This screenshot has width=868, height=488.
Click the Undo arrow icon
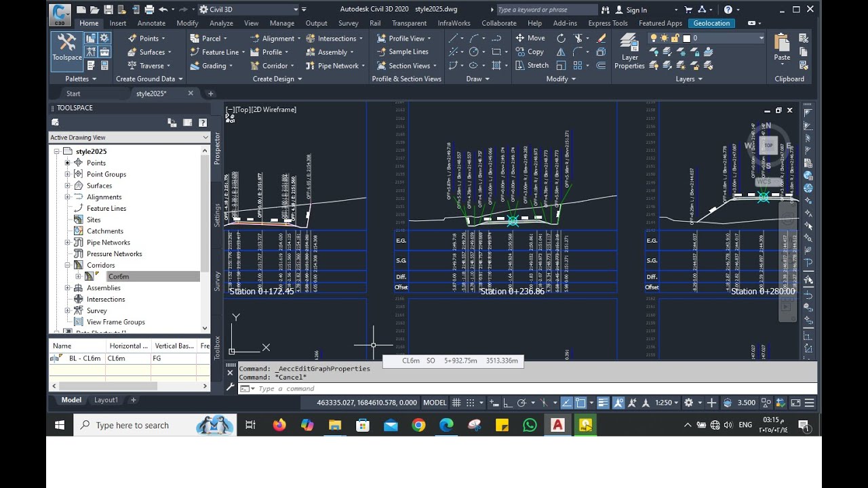163,9
